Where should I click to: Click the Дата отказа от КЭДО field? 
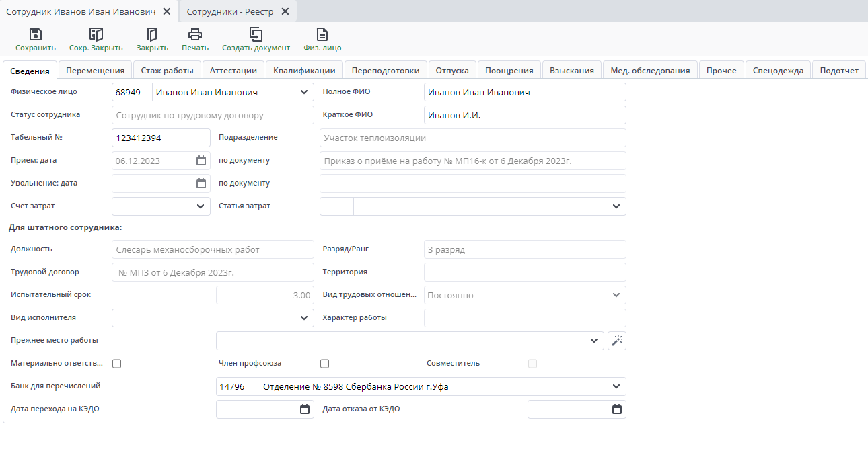click(x=577, y=409)
